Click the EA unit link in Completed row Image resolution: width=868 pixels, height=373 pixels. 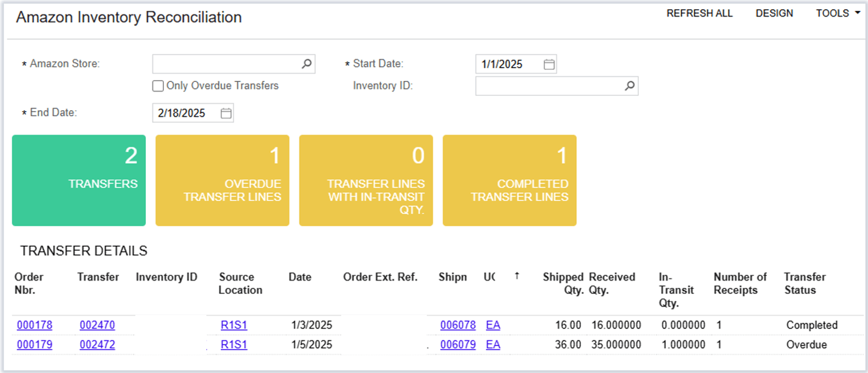point(493,325)
